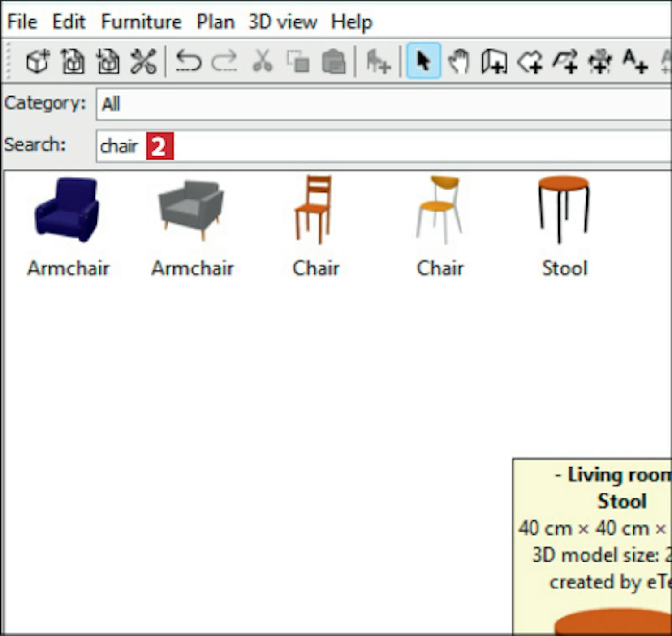
Task: Choose the Create rooms tool
Action: coord(529,61)
